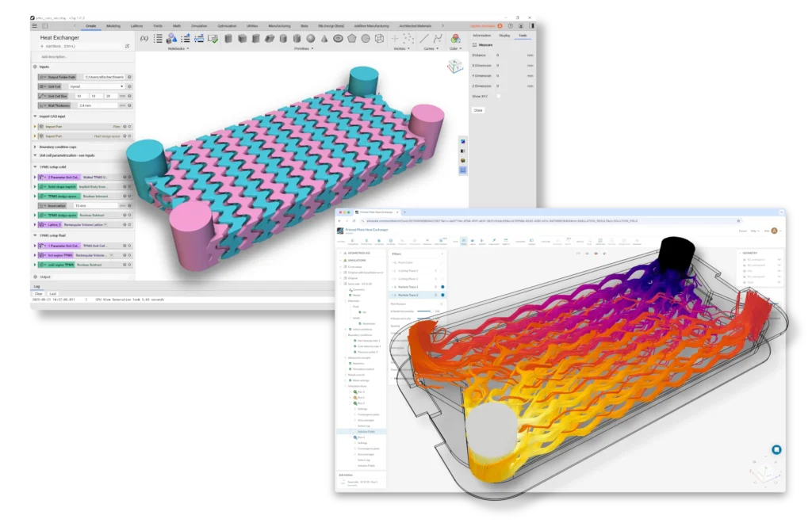Click the SimScale logo icon in the browser app
Screen dimensions: 812x523
(x=340, y=230)
